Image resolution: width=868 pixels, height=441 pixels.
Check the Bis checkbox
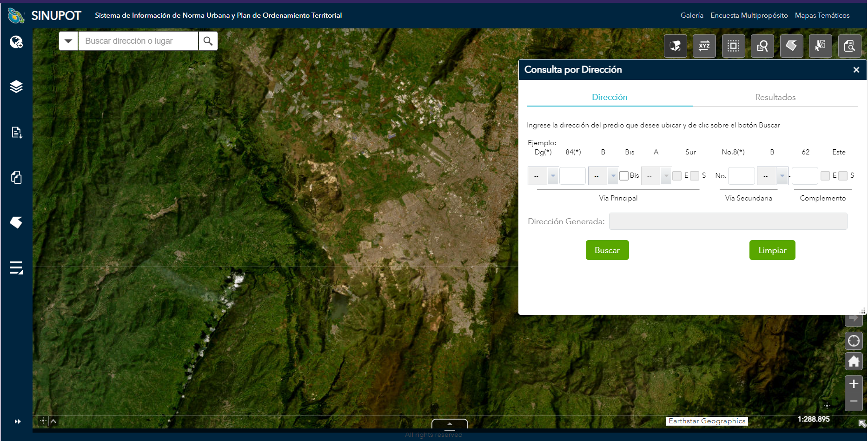[x=624, y=176]
